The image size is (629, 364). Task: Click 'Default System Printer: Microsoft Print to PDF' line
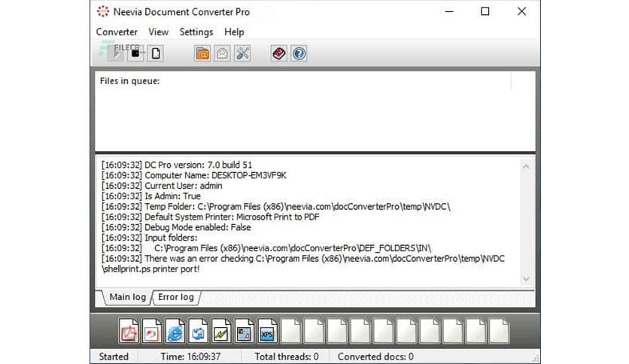tap(210, 217)
